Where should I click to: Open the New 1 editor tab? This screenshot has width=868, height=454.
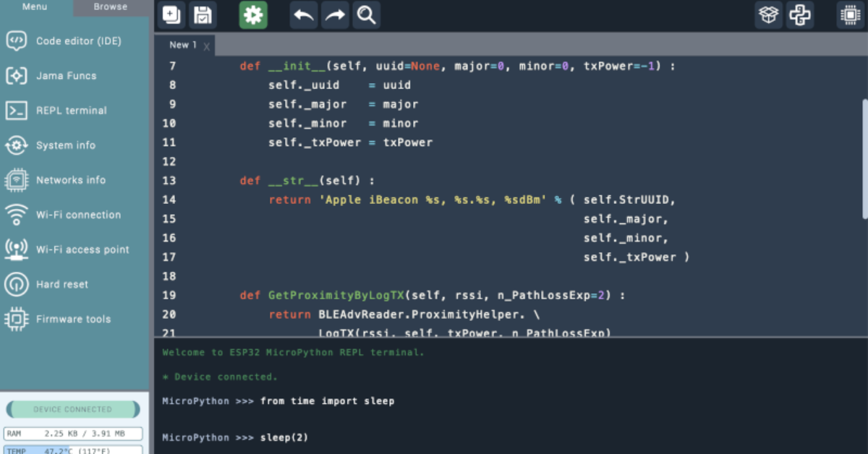[182, 45]
